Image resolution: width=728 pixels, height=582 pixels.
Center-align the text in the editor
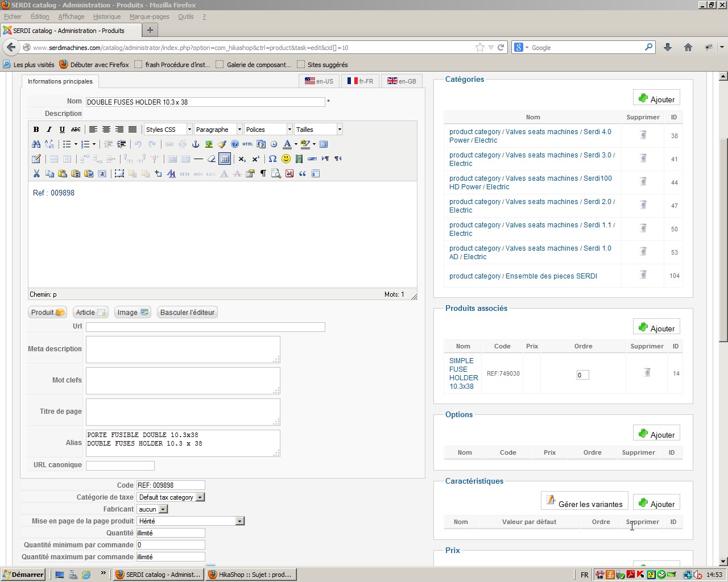pyautogui.click(x=106, y=130)
